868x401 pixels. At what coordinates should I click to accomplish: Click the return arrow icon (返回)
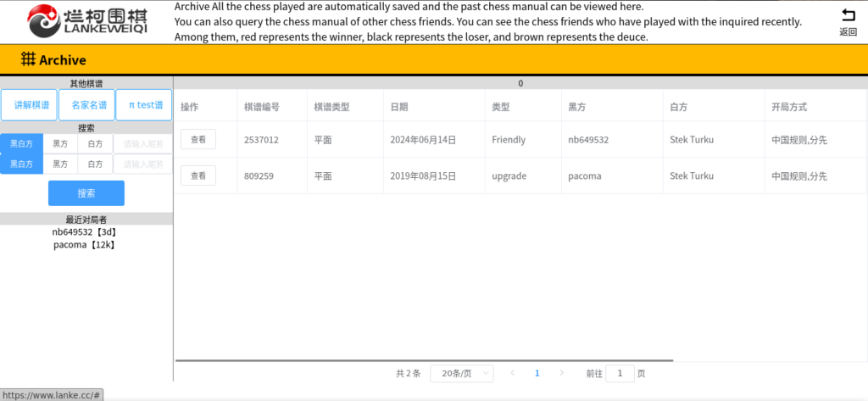click(848, 16)
